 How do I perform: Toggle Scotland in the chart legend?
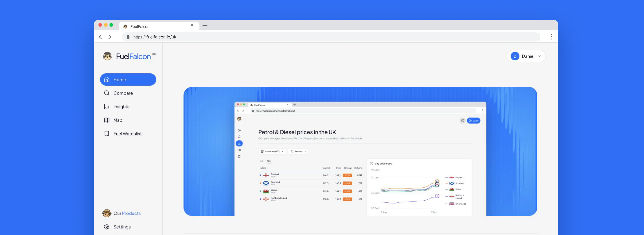(x=455, y=183)
